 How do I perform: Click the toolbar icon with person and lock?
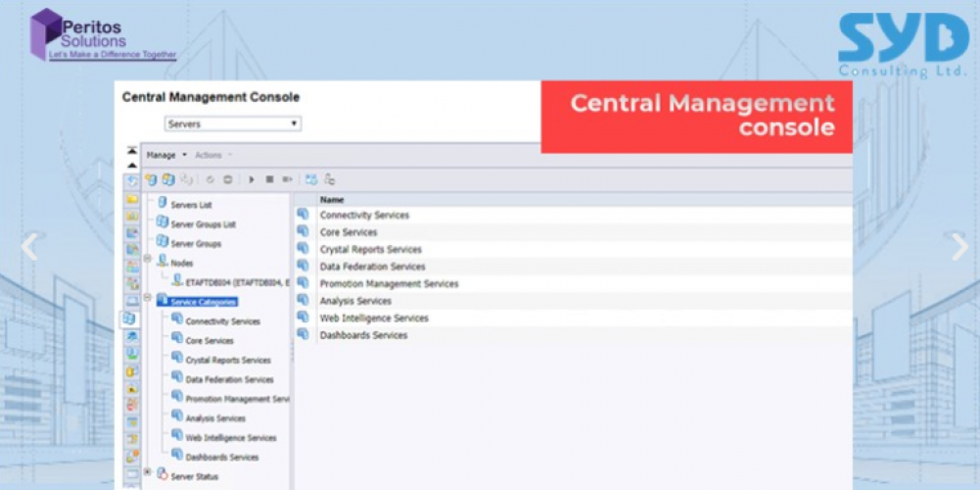330,179
